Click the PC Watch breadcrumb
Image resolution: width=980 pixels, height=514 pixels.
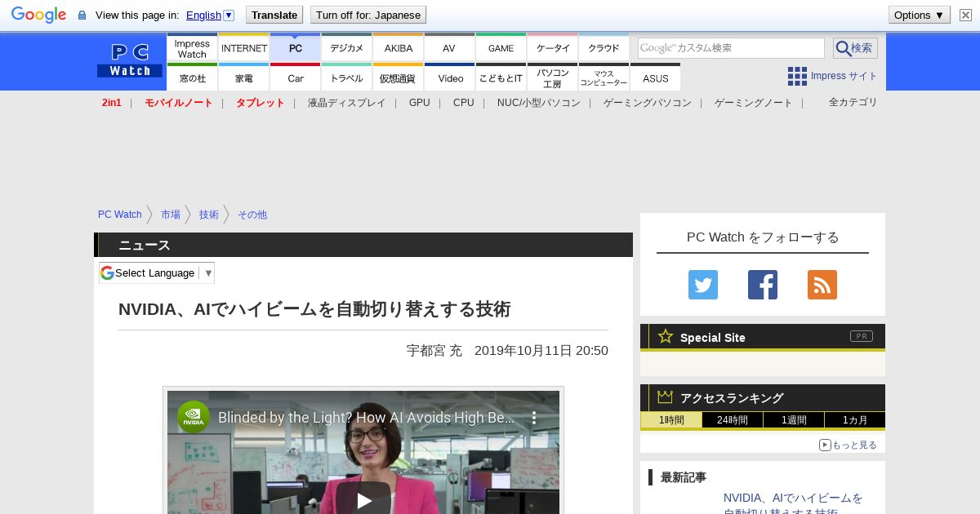pos(120,215)
